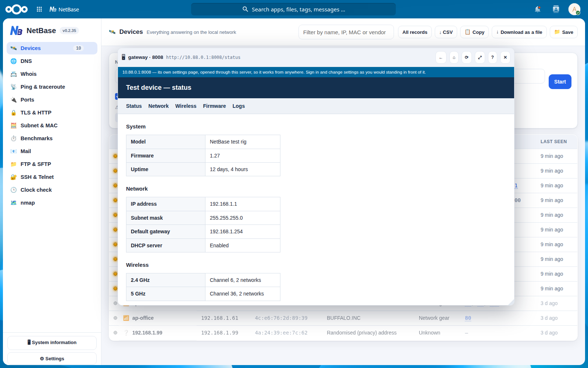Screen dimensions: 588x368
Task: Open the Mail tool
Action: point(52,151)
